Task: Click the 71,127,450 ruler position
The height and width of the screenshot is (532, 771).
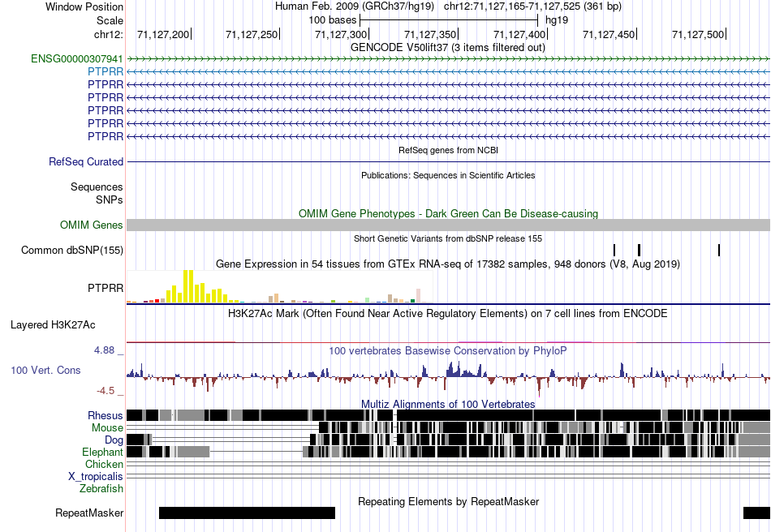Action: pos(609,34)
